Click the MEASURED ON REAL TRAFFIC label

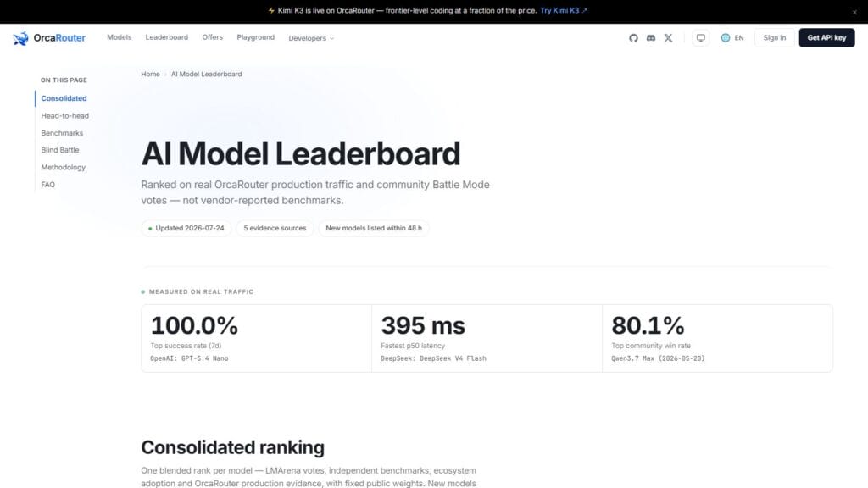click(x=201, y=291)
